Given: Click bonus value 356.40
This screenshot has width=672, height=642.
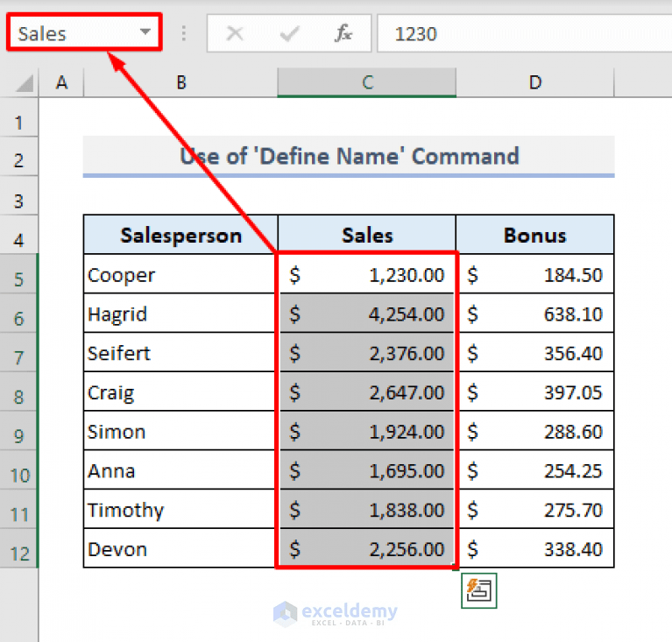Looking at the screenshot, I should (x=536, y=352).
